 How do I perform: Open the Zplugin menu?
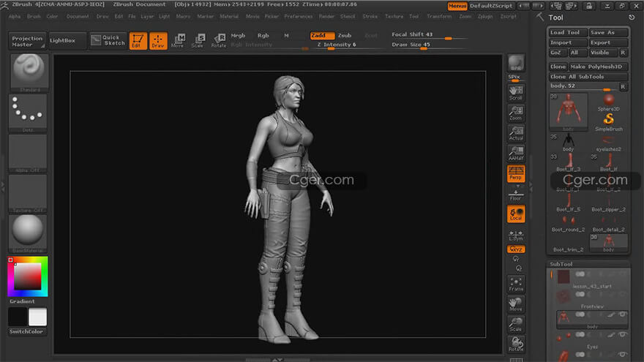point(485,16)
